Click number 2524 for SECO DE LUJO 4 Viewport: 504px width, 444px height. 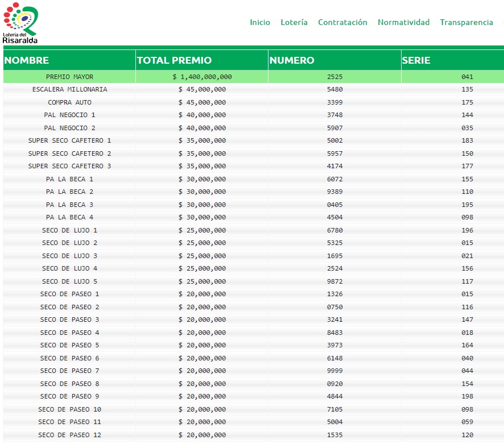coord(334,268)
